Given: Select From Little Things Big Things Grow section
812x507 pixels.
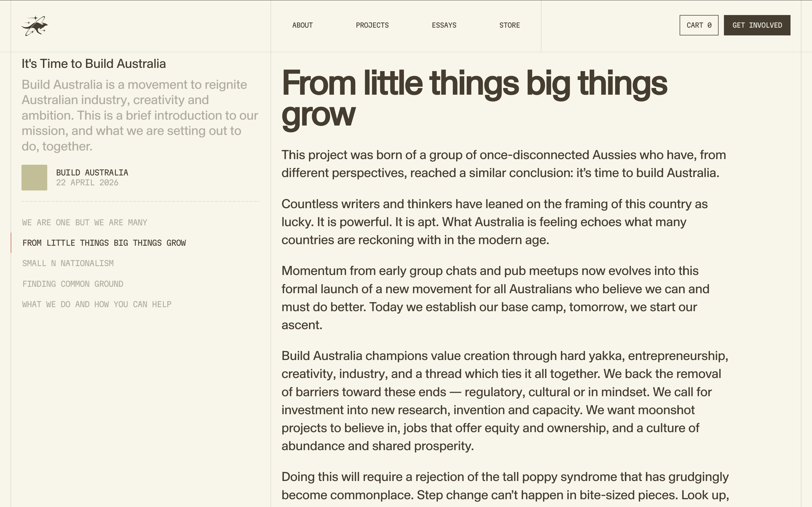Looking at the screenshot, I should (x=104, y=243).
